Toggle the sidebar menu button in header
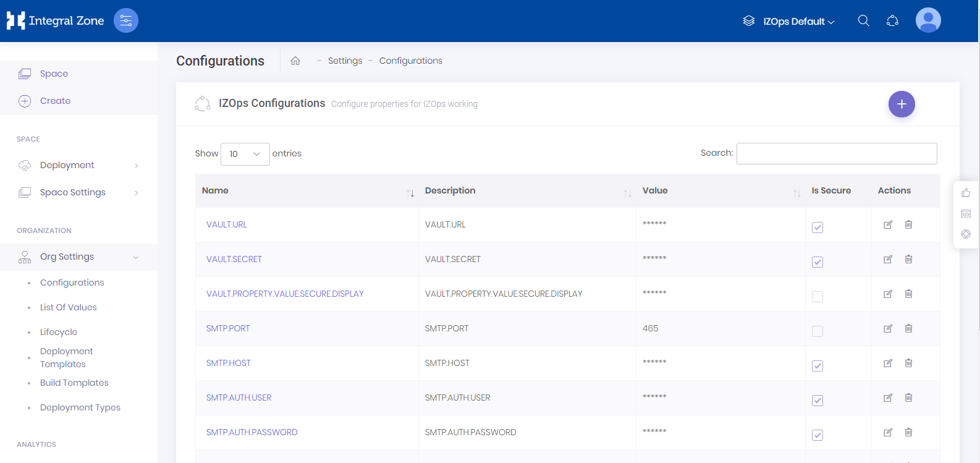Image resolution: width=980 pixels, height=463 pixels. click(126, 20)
